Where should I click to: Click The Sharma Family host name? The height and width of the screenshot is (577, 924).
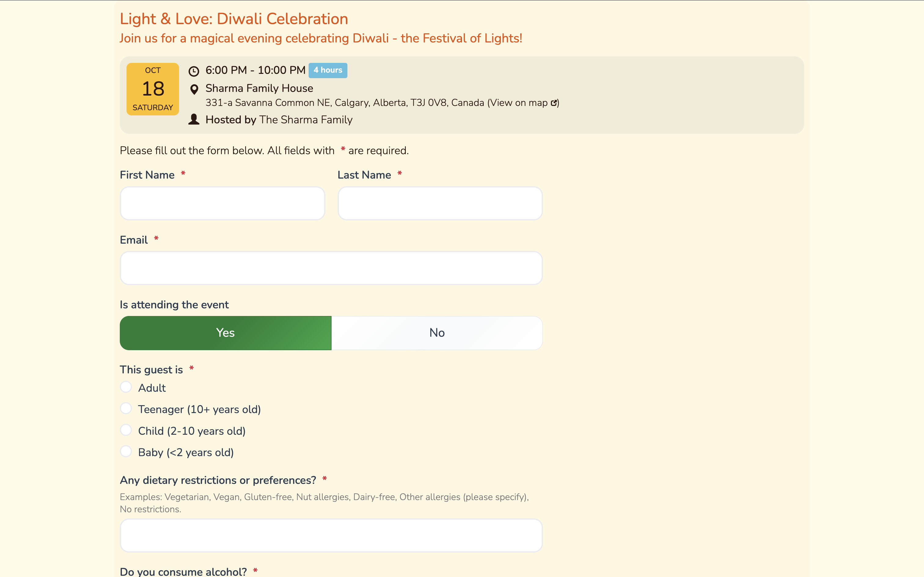(x=306, y=119)
